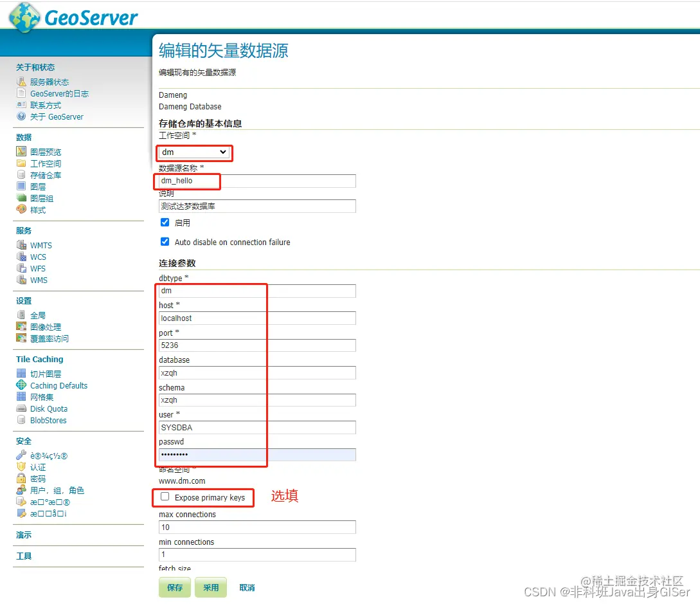Open the Caching Defaults link

59,385
